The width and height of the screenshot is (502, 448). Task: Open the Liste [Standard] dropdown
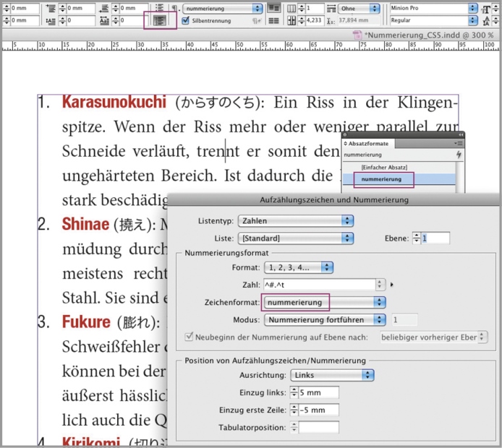(x=296, y=238)
